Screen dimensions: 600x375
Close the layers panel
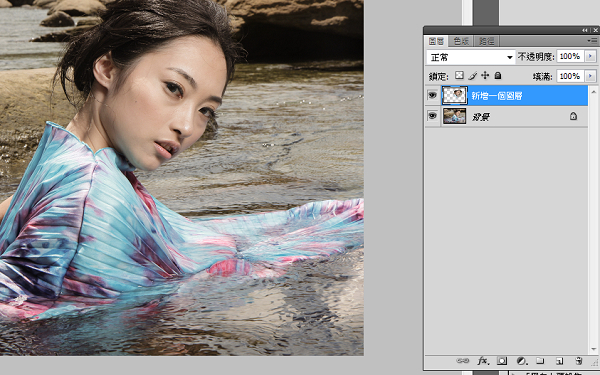pyautogui.click(x=595, y=30)
